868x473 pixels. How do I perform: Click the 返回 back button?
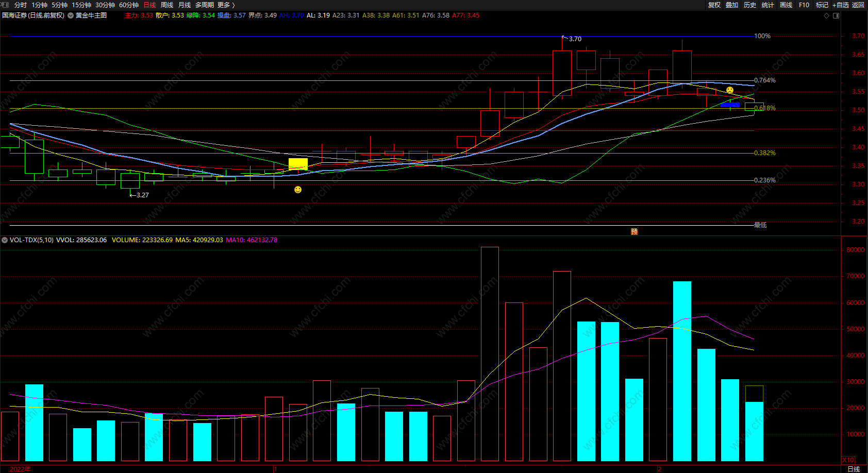[x=858, y=5]
